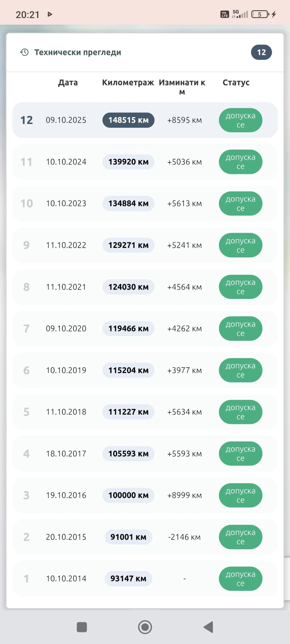290x644 pixels.
Task: Tap the Android back triangle button
Action: point(208,627)
